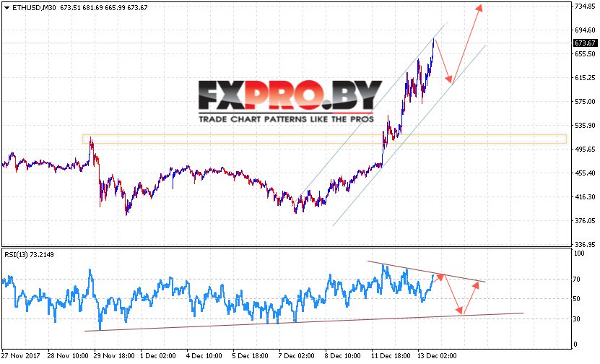Click the RSI 50 level label
Viewport: 600px width, 364px height.
pyautogui.click(x=578, y=299)
